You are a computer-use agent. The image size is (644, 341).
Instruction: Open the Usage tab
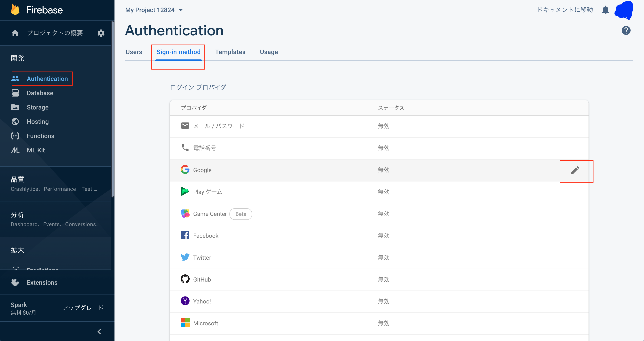[269, 52]
